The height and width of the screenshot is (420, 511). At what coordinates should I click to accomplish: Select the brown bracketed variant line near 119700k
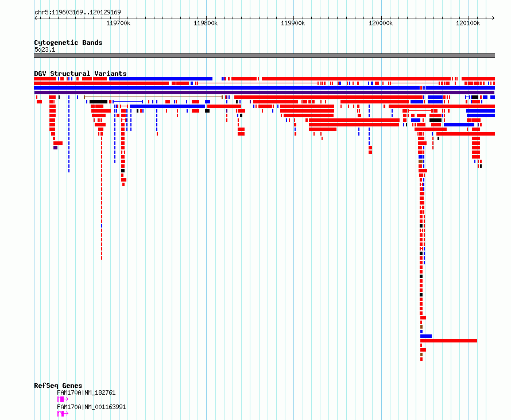[x=153, y=97]
